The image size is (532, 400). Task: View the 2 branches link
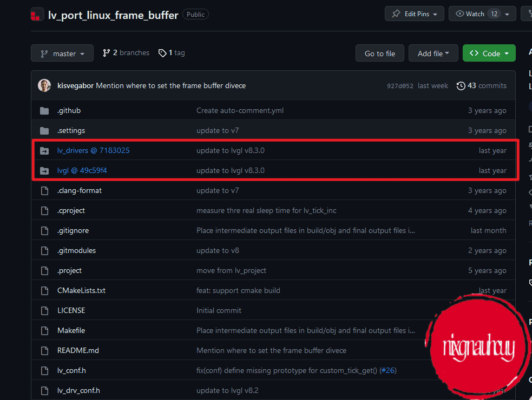126,53
